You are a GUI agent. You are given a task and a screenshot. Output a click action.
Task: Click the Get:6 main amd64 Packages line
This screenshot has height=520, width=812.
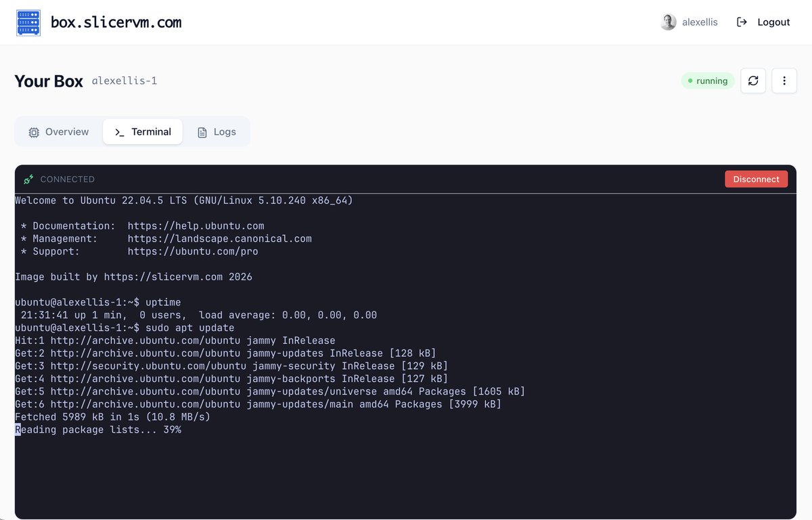tap(258, 404)
